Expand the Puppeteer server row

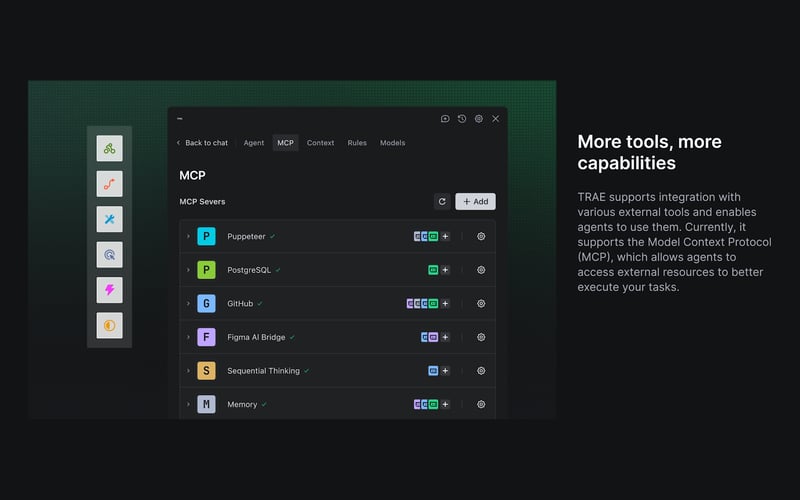[x=188, y=236]
